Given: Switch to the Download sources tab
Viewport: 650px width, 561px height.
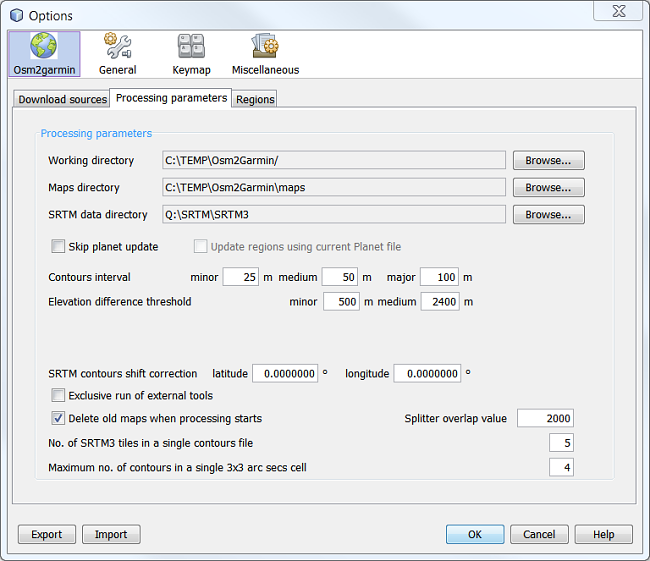Looking at the screenshot, I should click(62, 100).
